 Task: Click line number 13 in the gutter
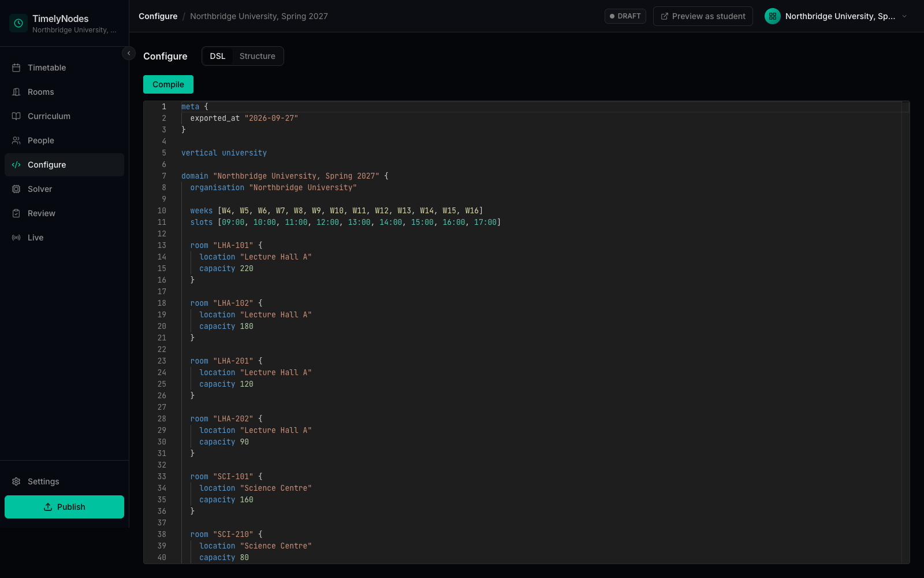pos(162,245)
